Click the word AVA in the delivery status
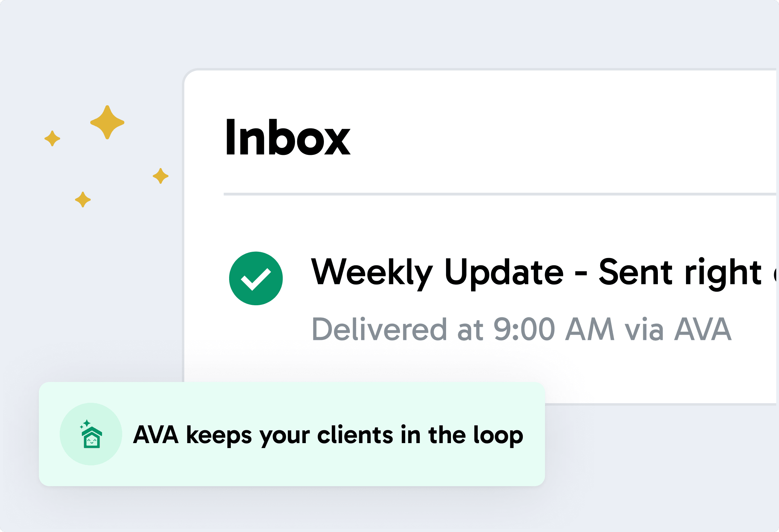 click(x=703, y=329)
